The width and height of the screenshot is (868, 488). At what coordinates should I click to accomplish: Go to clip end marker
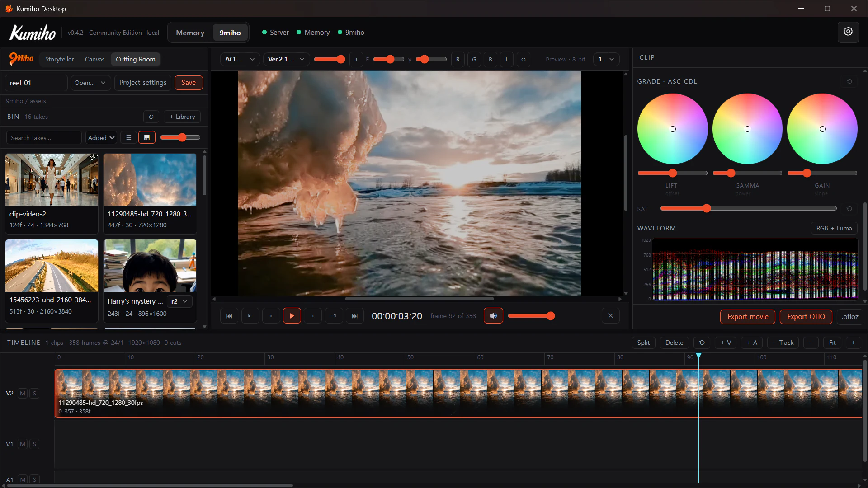[x=334, y=316]
